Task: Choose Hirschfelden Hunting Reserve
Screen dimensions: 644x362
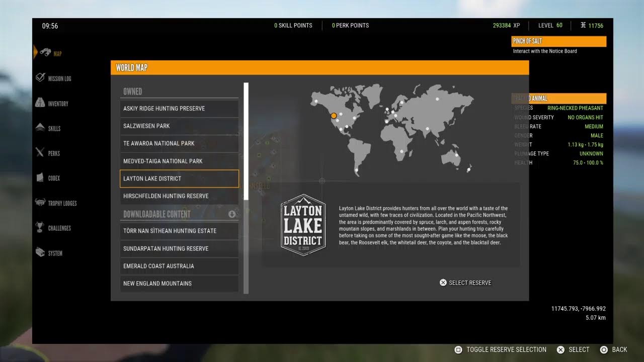Action: click(179, 196)
